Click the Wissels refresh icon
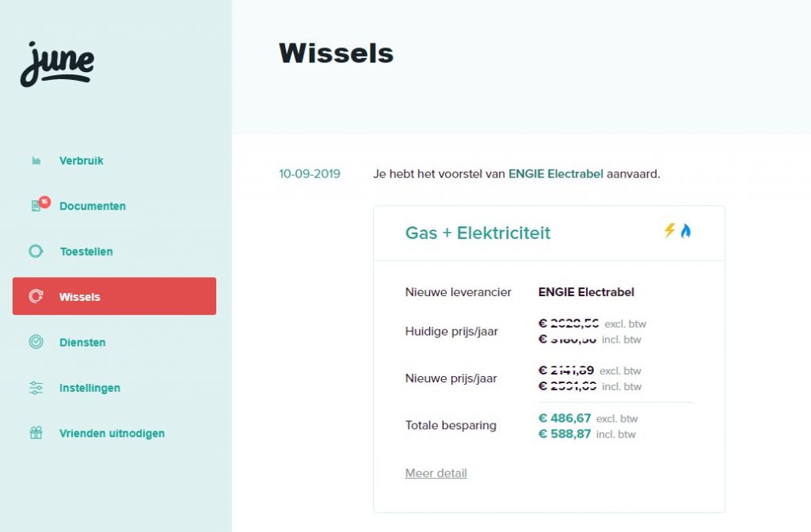The width and height of the screenshot is (811, 532). tap(36, 297)
